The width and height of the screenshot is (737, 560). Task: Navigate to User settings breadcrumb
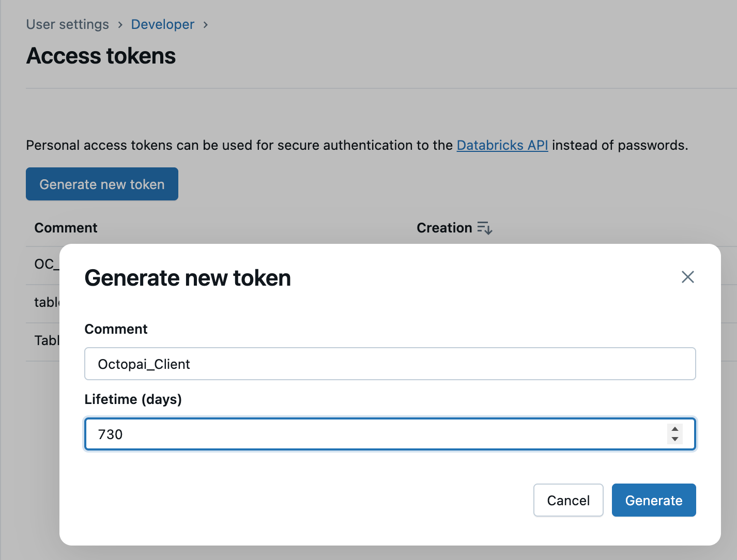click(68, 25)
